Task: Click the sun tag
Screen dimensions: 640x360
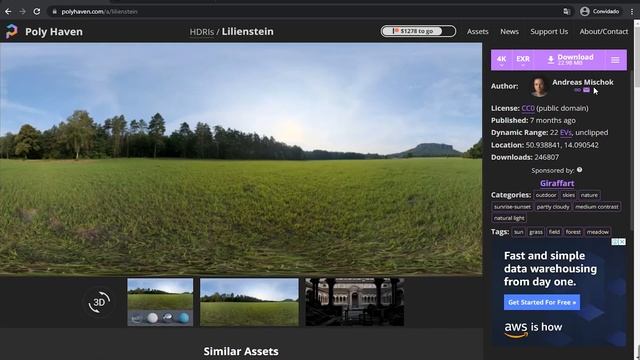Action: click(x=518, y=232)
